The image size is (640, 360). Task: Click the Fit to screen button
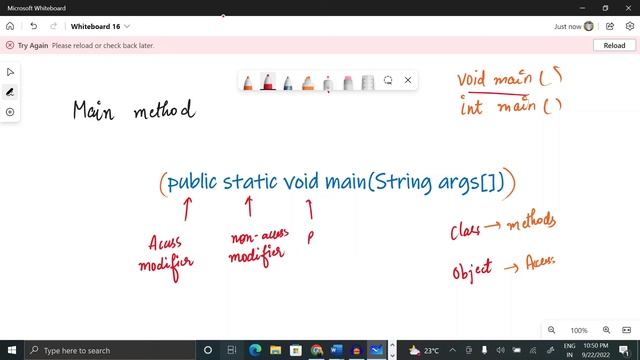tap(627, 330)
